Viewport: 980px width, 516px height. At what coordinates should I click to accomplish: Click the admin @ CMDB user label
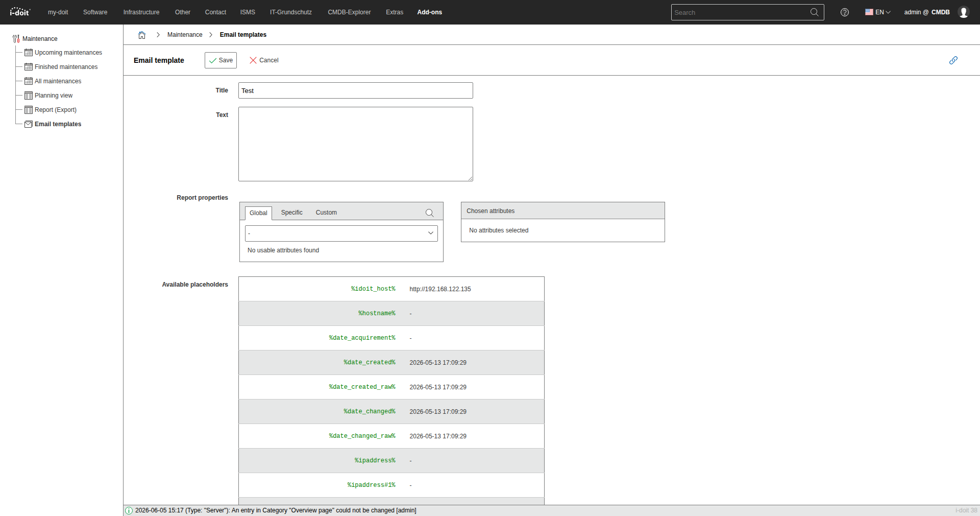coord(927,12)
